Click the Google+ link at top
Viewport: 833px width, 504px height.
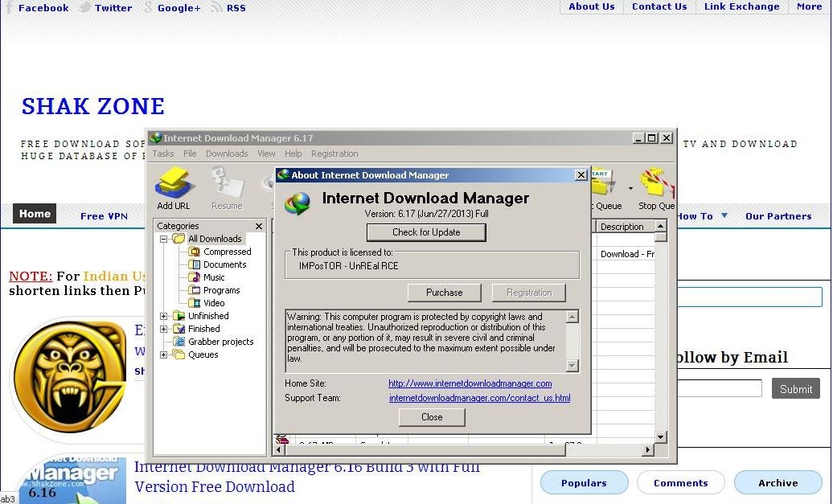coord(179,8)
